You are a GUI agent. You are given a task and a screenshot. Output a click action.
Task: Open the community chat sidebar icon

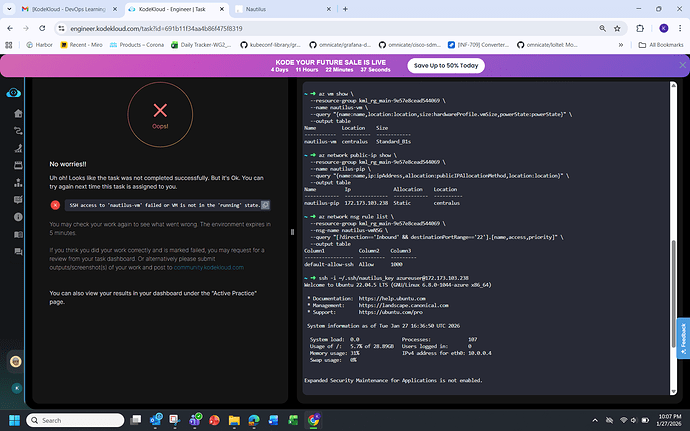click(18, 251)
